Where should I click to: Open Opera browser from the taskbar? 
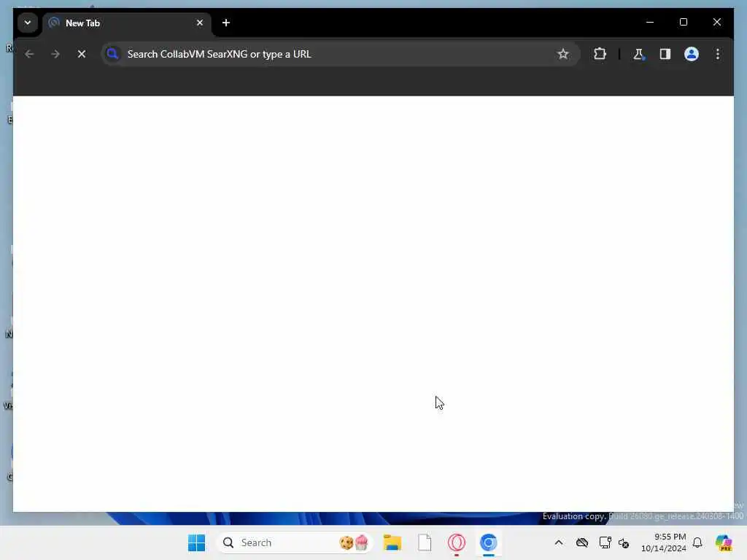pos(457,542)
